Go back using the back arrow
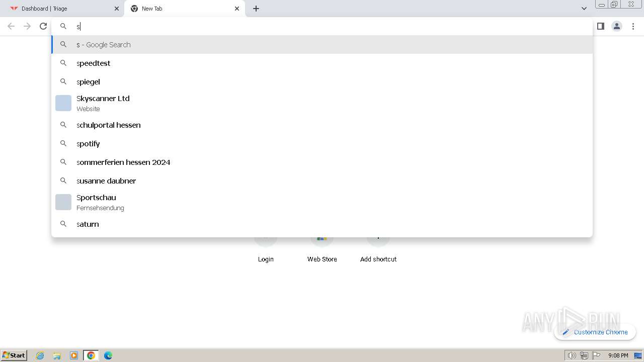The width and height of the screenshot is (644, 362). point(11,26)
